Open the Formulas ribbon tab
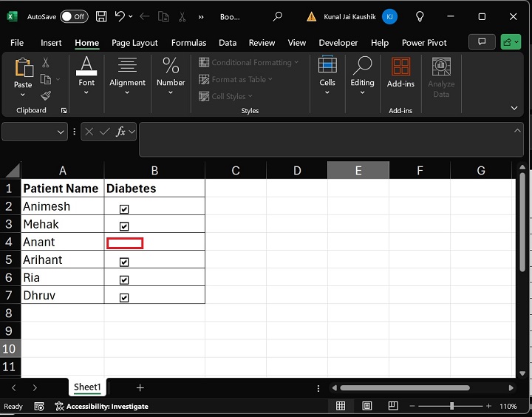The image size is (532, 417). [188, 43]
